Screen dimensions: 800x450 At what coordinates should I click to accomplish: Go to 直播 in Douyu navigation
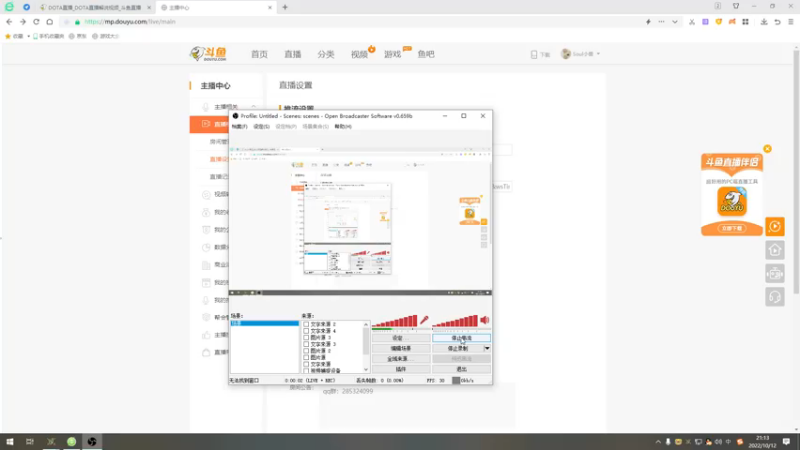tap(293, 54)
